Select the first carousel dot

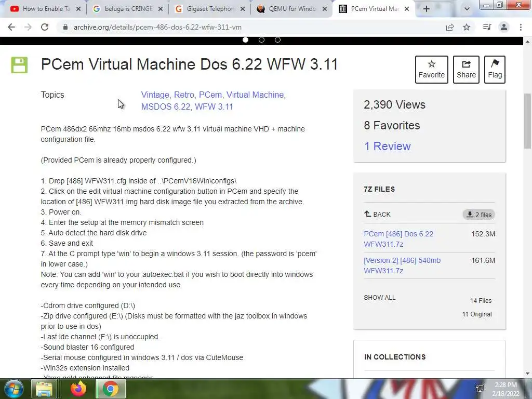click(x=245, y=40)
